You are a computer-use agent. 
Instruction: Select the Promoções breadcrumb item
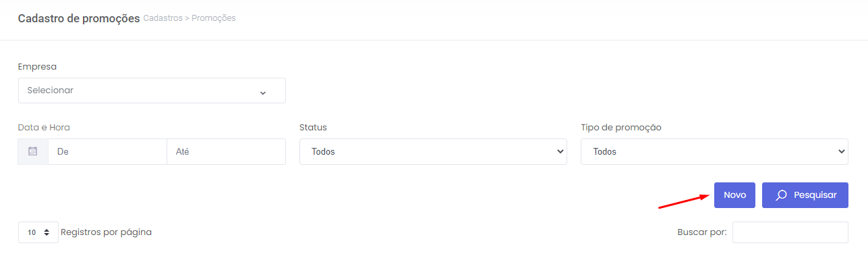pos(214,18)
